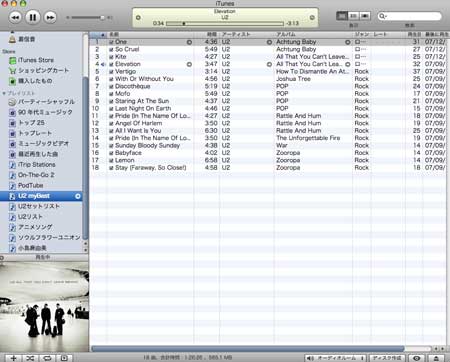Toggle the artwork viewer button at bottom

pos(64,358)
